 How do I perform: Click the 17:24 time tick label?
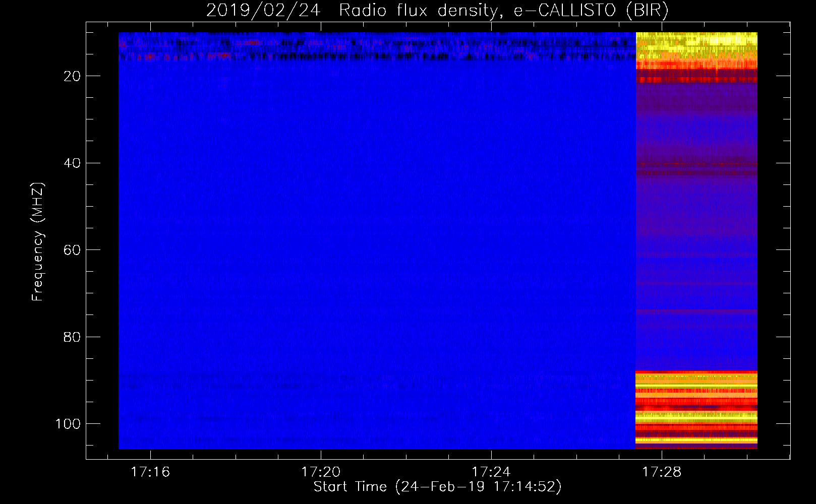(491, 472)
